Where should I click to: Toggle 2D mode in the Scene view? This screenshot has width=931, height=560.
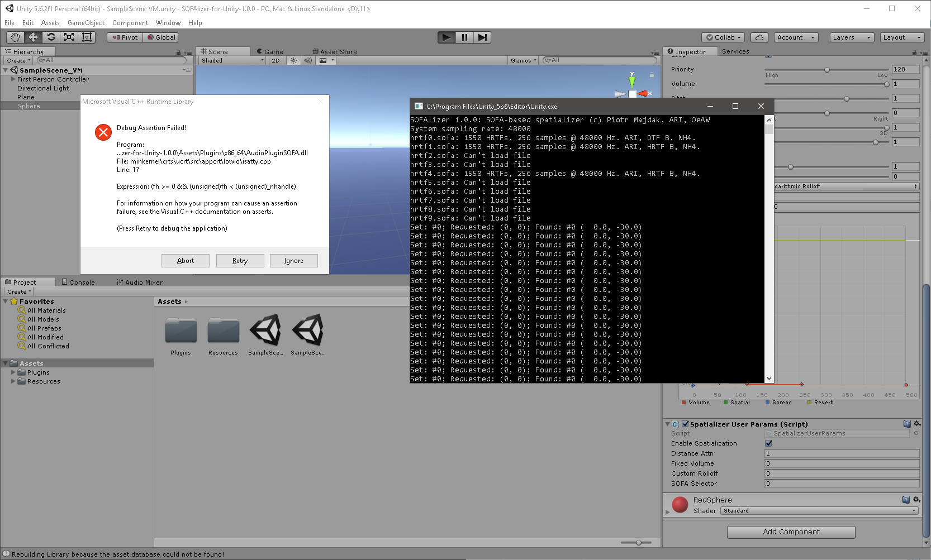tap(275, 60)
